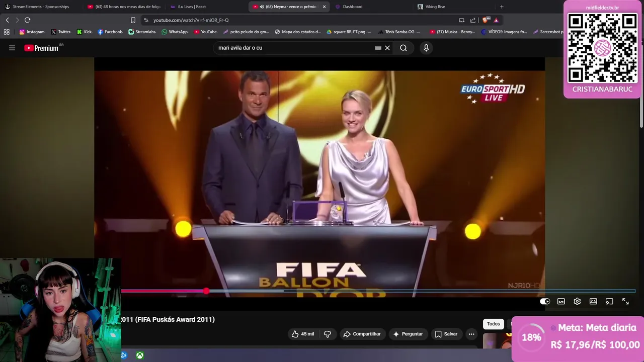Click Compartilhar share button
The width and height of the screenshot is (644, 362).
click(362, 334)
